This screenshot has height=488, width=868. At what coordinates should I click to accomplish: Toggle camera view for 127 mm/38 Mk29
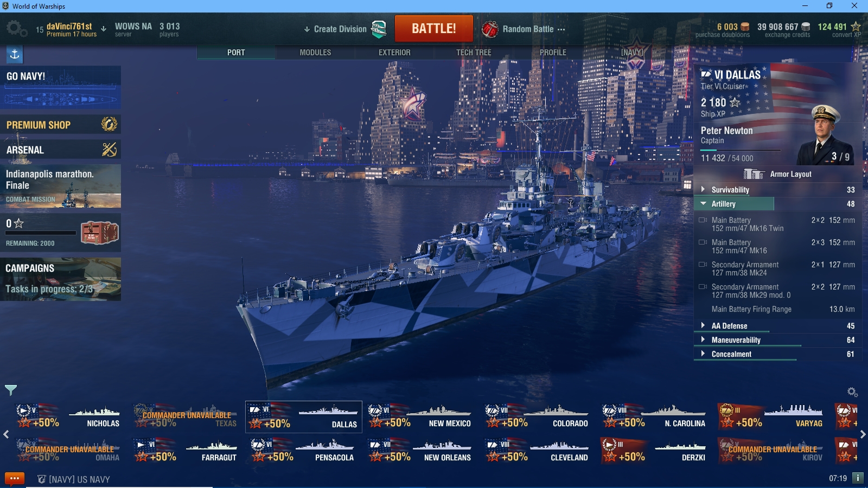(x=703, y=287)
